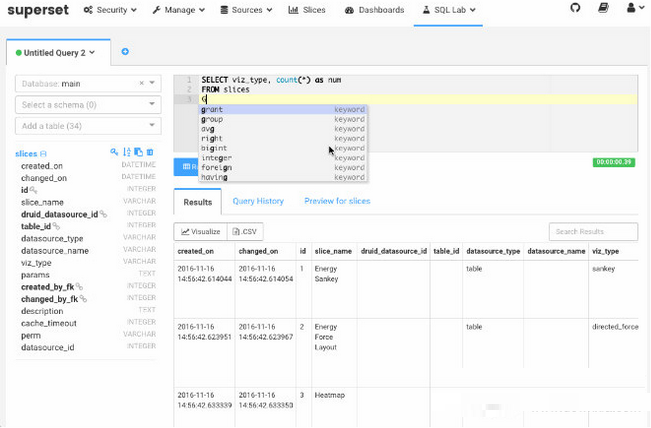Open Preview for slices tab
The height and width of the screenshot is (428, 651).
tap(337, 201)
